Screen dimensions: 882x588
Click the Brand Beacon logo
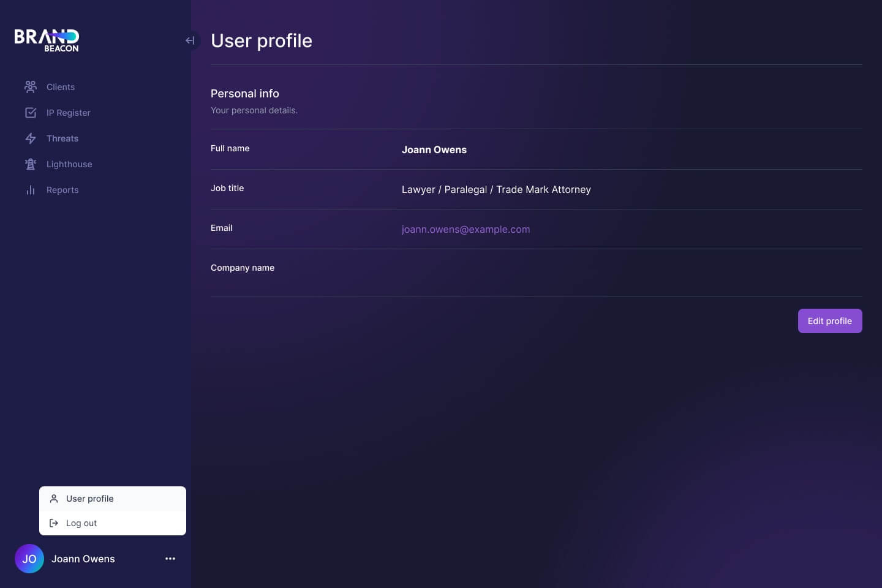pyautogui.click(x=47, y=40)
